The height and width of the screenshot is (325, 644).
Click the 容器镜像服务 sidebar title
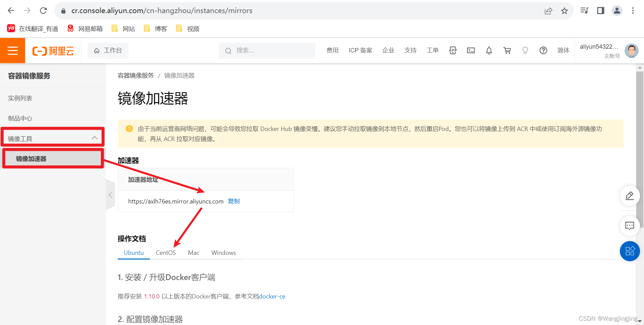click(x=29, y=76)
